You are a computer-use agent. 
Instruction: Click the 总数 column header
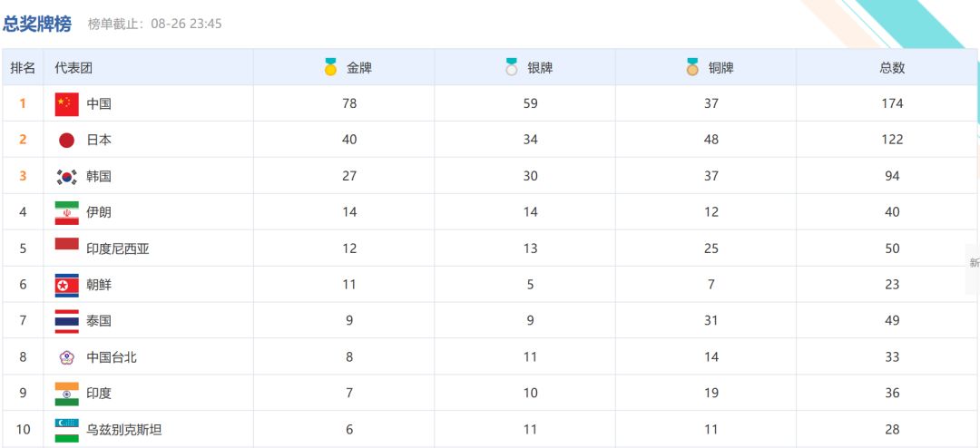892,68
